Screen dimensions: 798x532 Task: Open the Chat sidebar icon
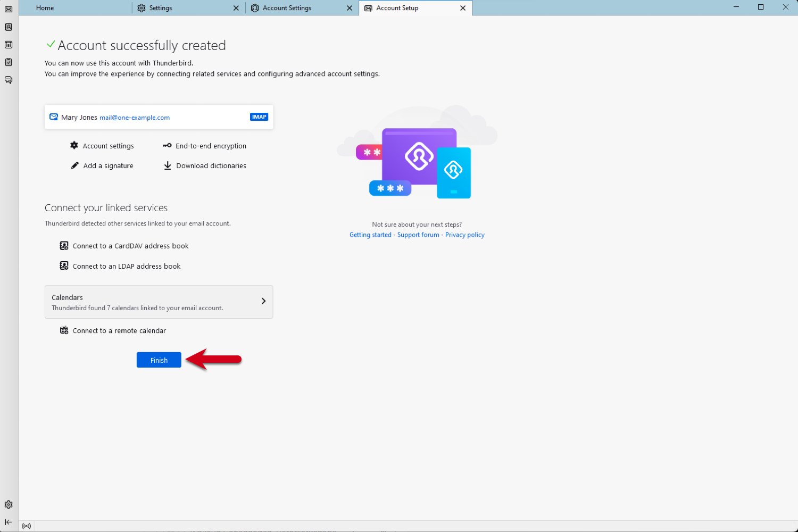tap(9, 80)
